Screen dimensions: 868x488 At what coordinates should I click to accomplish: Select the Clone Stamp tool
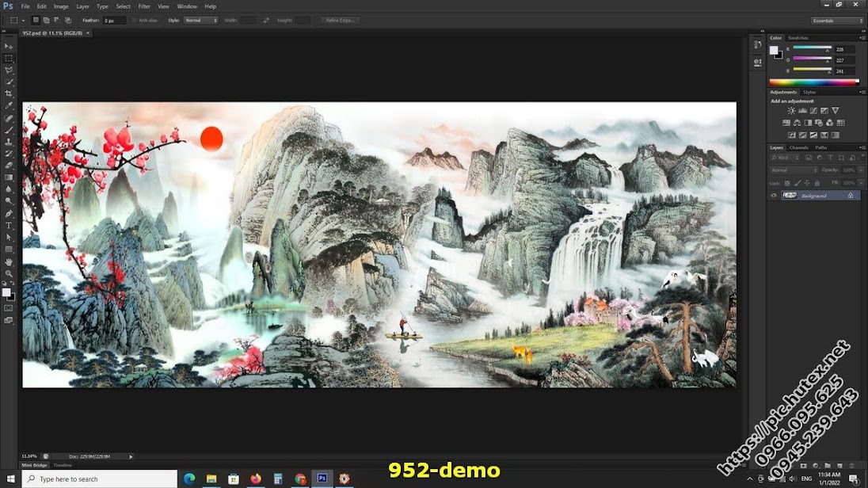(x=9, y=142)
